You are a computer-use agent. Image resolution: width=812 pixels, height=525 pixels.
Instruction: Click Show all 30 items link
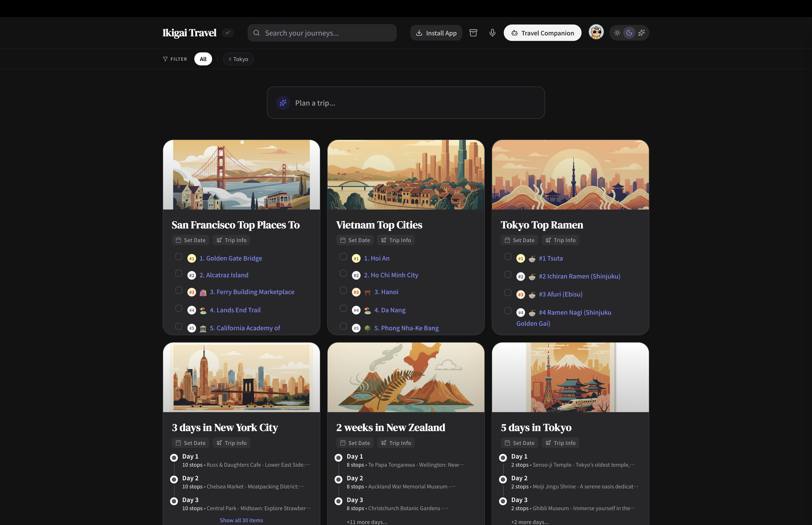(x=241, y=520)
